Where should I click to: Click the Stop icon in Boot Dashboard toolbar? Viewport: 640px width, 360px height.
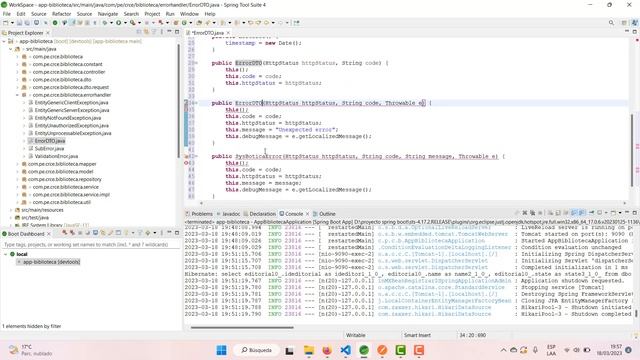(80, 233)
